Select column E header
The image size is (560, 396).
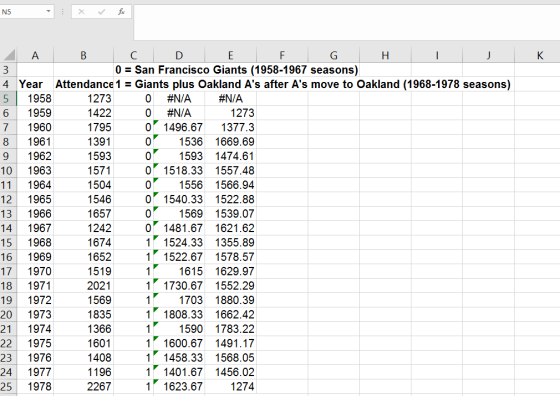(x=230, y=55)
